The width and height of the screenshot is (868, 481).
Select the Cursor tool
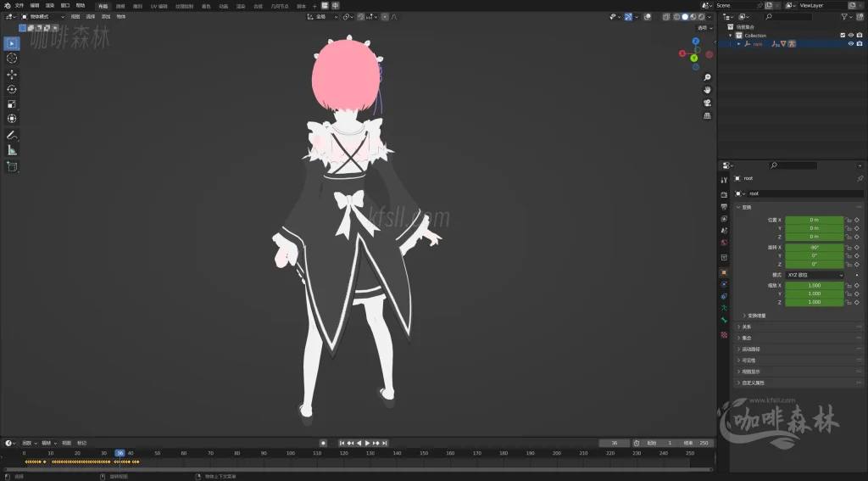click(x=12, y=59)
